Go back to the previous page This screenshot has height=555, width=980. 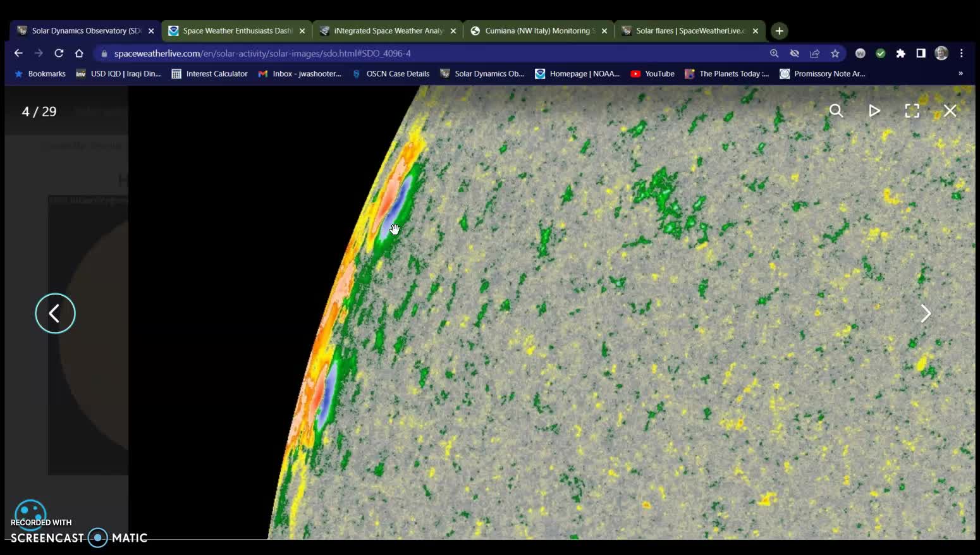[18, 53]
